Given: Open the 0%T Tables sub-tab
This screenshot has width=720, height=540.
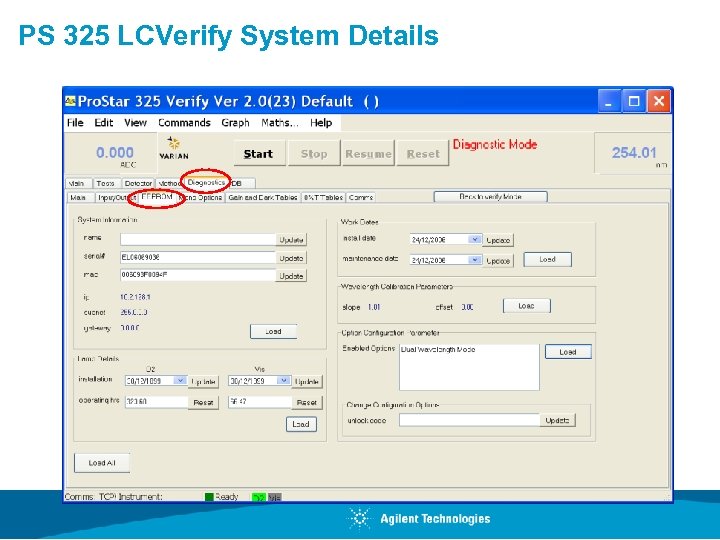Looking at the screenshot, I should [323, 197].
